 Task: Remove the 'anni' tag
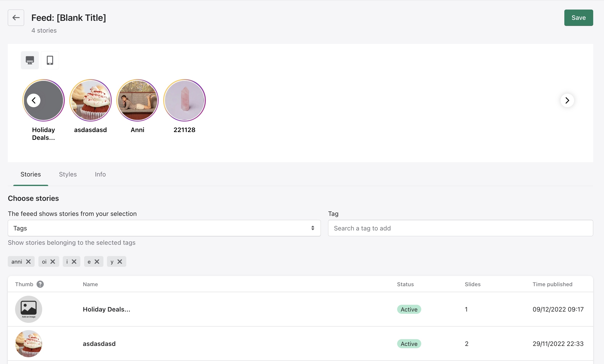(28, 262)
